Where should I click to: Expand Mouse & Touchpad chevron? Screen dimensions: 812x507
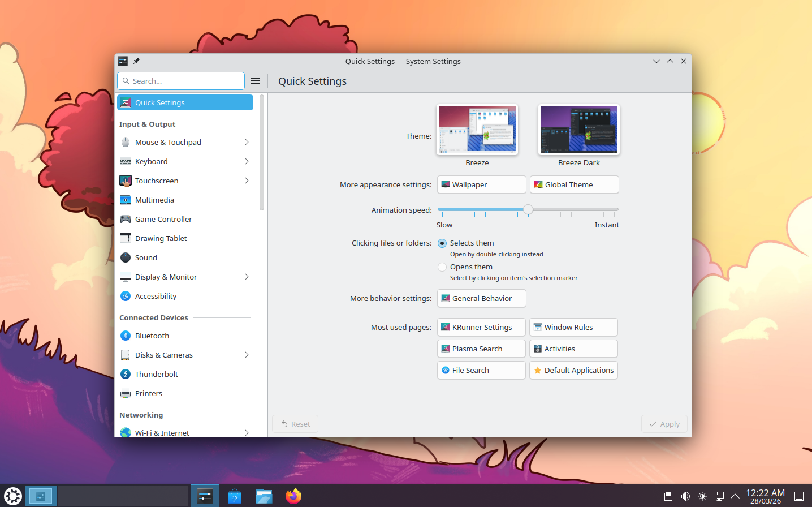[x=247, y=142]
